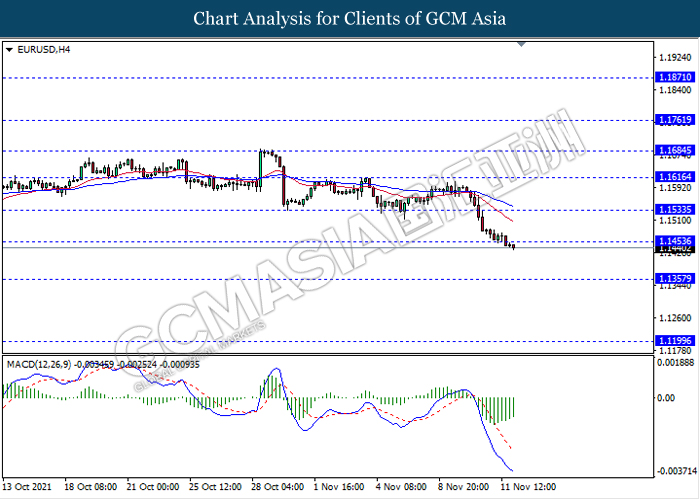Select the 1.18710 price level label

tap(675, 77)
